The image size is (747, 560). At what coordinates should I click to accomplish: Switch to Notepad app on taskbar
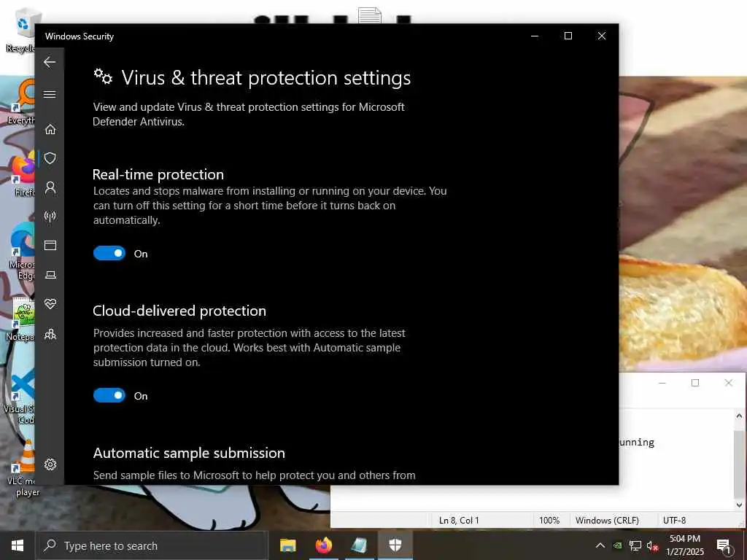[359, 545]
